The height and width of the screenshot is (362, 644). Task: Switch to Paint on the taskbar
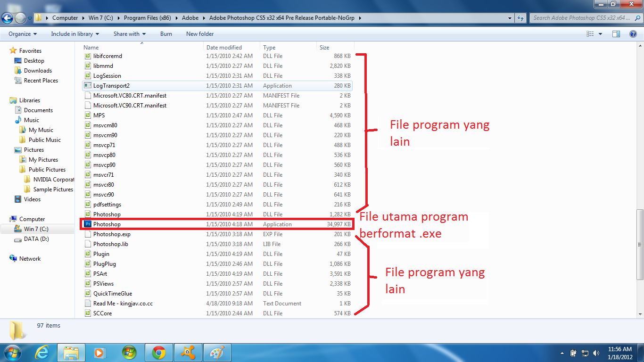tap(217, 352)
